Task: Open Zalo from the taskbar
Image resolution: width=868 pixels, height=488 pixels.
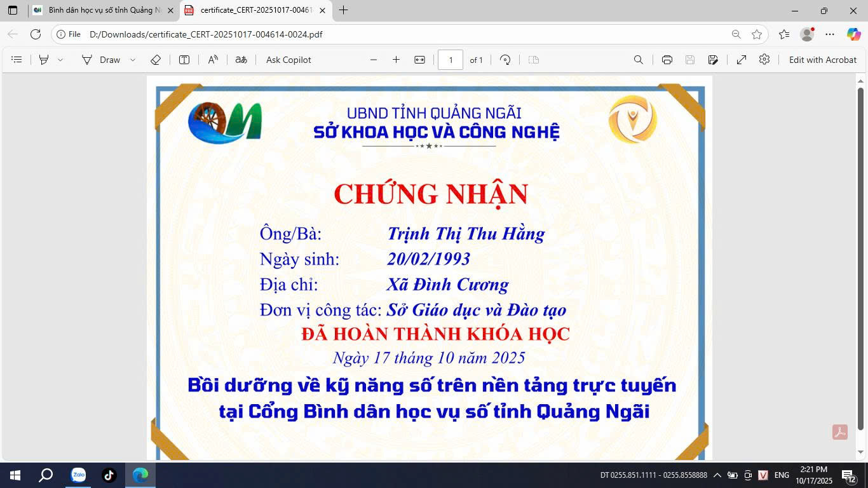Action: (78, 475)
